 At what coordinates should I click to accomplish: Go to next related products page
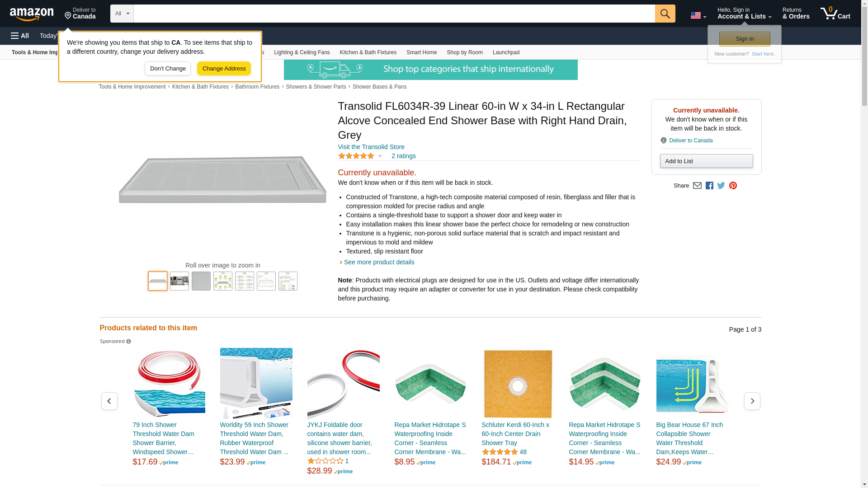point(752,401)
